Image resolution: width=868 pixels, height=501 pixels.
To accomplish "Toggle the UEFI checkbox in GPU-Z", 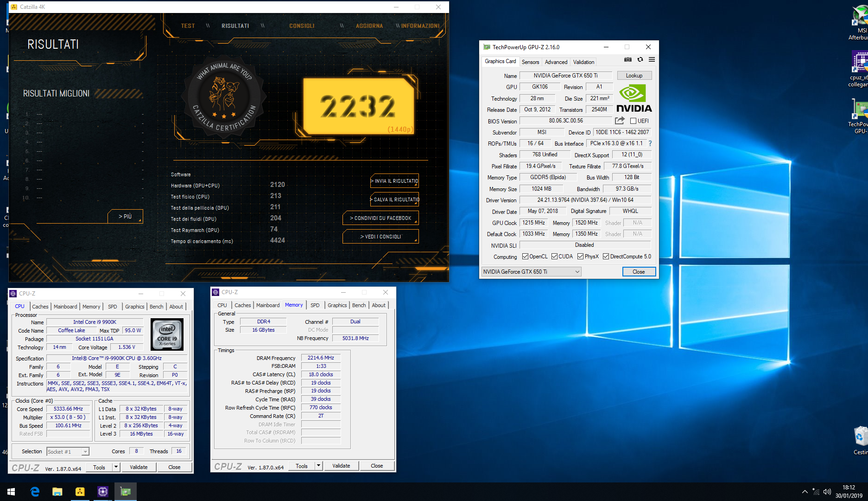I will click(633, 121).
